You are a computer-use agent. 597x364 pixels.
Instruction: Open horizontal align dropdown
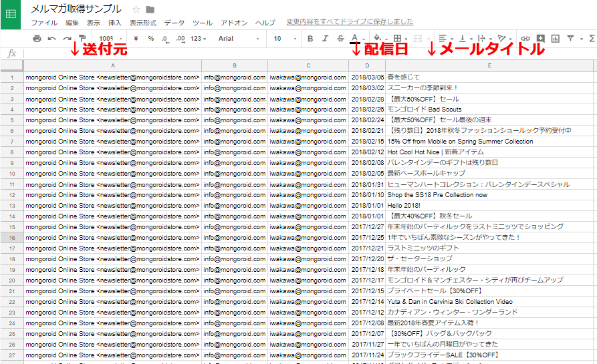pyautogui.click(x=445, y=39)
